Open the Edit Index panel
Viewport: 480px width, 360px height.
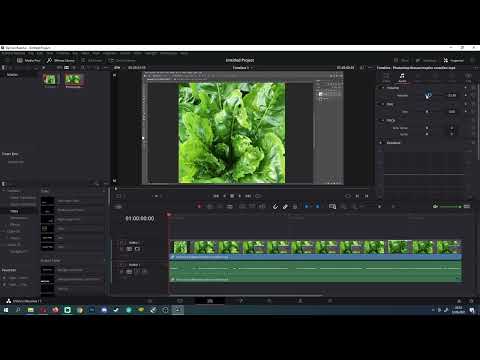91,60
